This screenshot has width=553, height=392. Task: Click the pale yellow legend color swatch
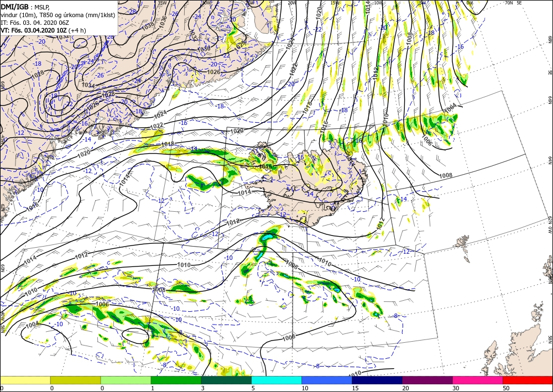[x=25, y=380]
